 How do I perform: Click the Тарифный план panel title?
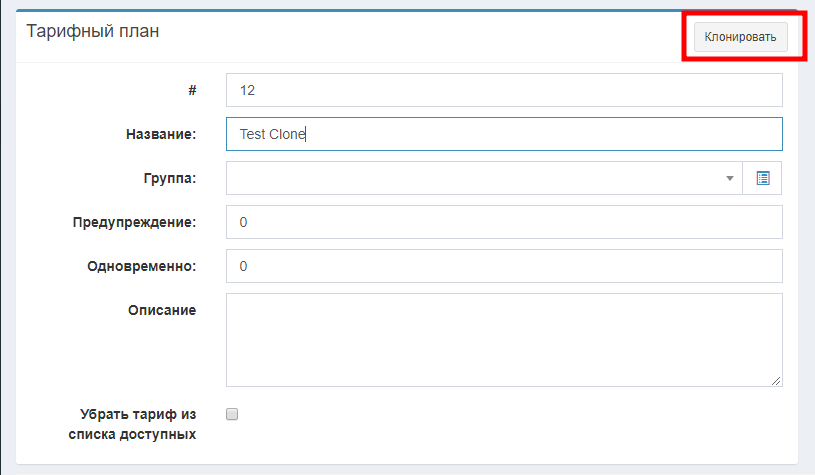93,31
